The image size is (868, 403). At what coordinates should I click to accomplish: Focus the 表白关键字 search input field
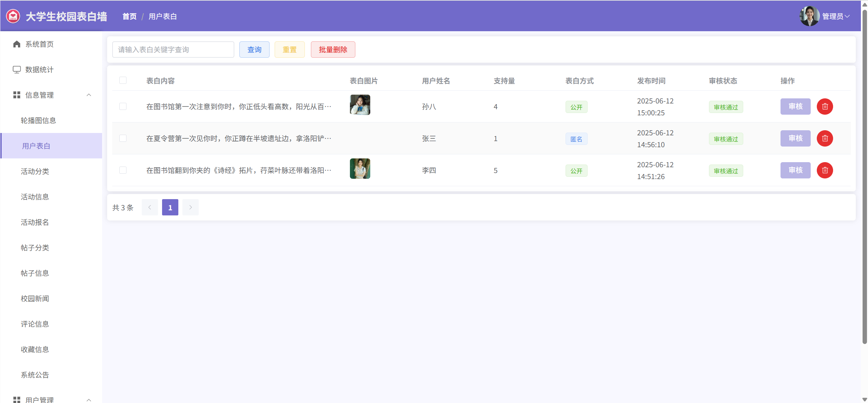pyautogui.click(x=173, y=50)
